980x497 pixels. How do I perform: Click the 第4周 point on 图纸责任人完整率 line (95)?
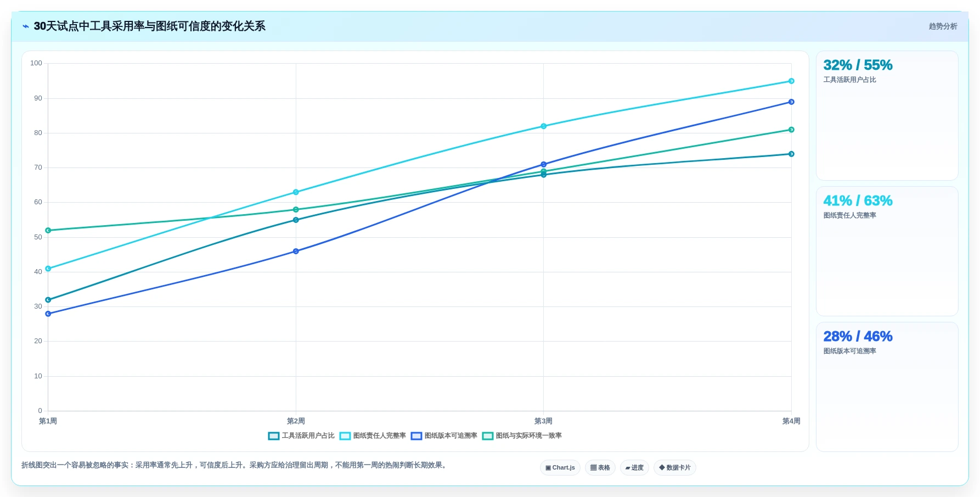pyautogui.click(x=791, y=81)
